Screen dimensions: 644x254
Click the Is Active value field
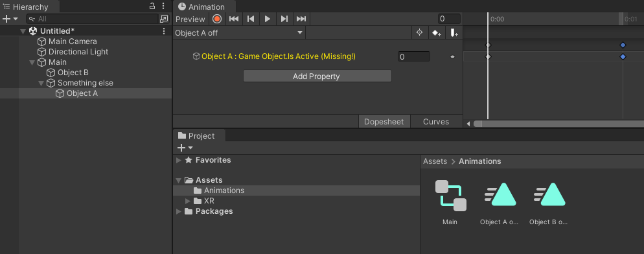pos(413,57)
